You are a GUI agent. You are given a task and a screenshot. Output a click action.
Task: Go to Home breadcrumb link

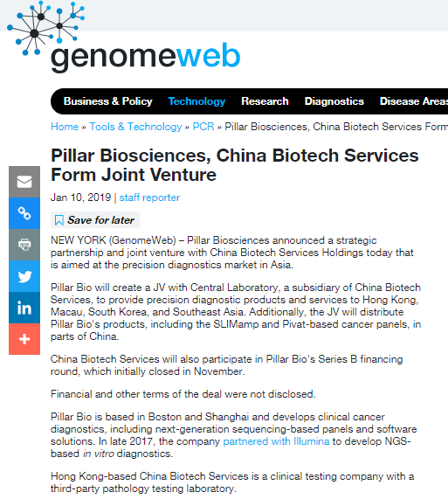coord(65,127)
